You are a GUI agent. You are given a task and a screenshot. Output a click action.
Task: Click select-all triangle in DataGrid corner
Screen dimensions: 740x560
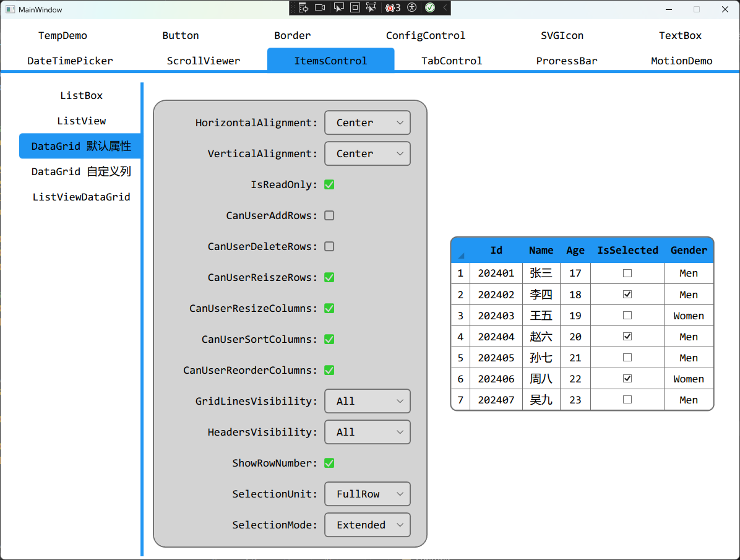(460, 254)
